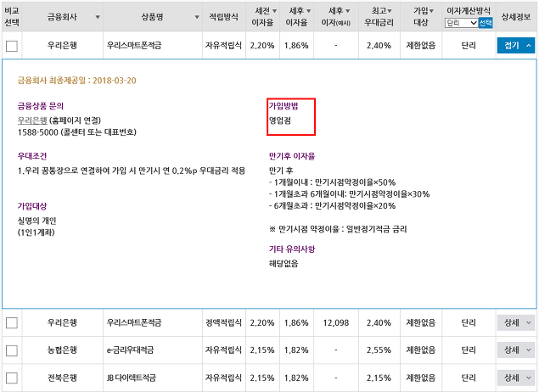Screen dimensions: 539x392
Task: Open the 우리은행 homepage link
Action: point(32,120)
